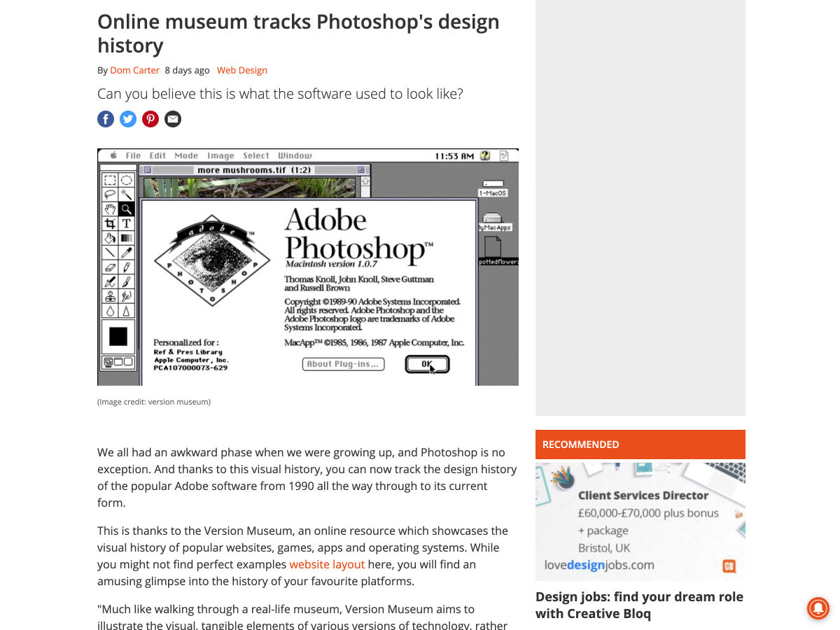
Task: Select the lasso tool in Photoshop image
Action: coord(110,194)
